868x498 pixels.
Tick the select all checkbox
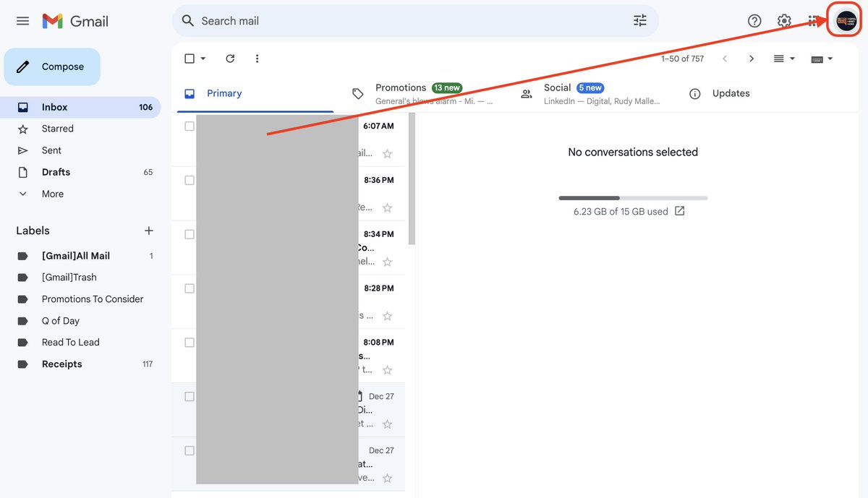190,59
